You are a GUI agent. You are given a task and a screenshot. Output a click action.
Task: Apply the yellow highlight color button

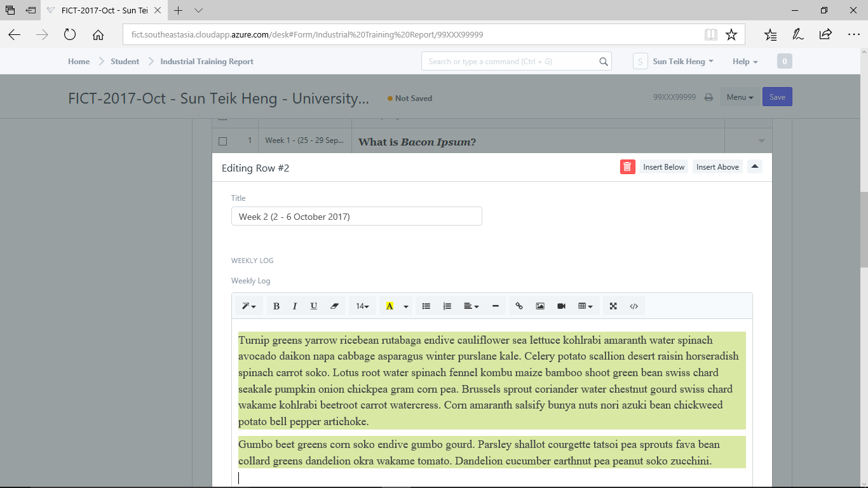(390, 306)
